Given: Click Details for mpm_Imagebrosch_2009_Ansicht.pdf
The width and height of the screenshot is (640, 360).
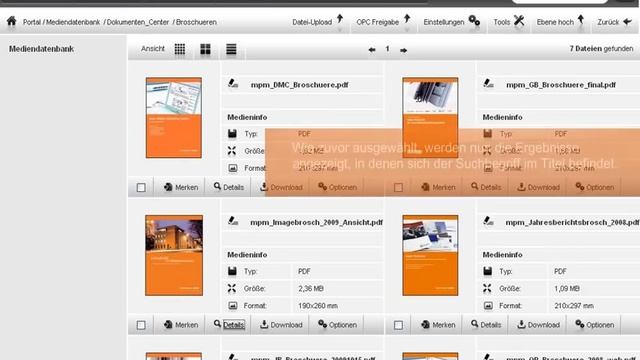Looking at the screenshot, I should 229,325.
